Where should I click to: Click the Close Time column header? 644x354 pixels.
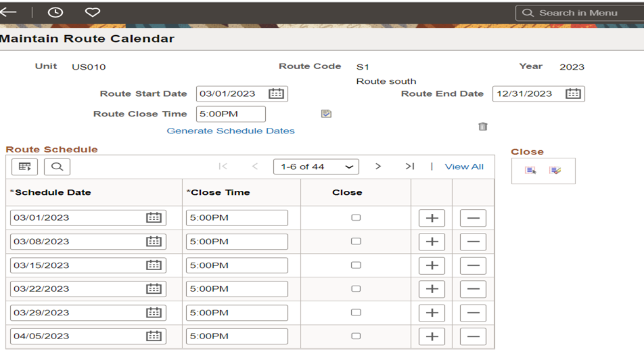[x=218, y=192]
